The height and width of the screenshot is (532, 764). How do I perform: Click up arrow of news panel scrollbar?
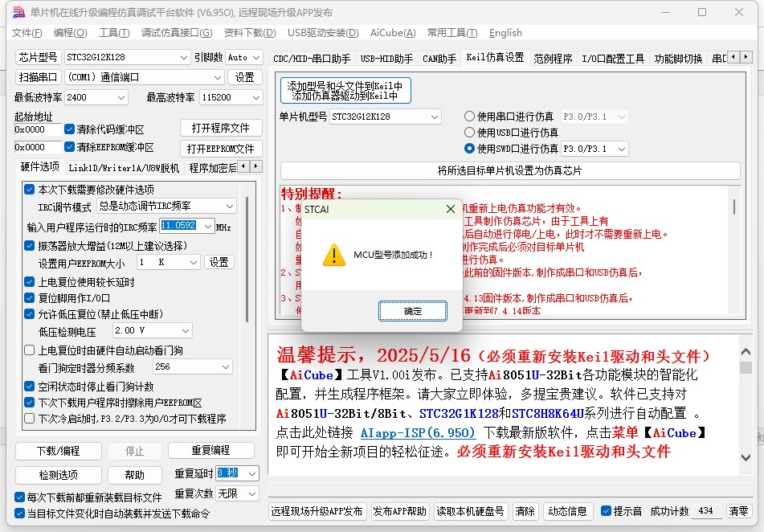(746, 351)
